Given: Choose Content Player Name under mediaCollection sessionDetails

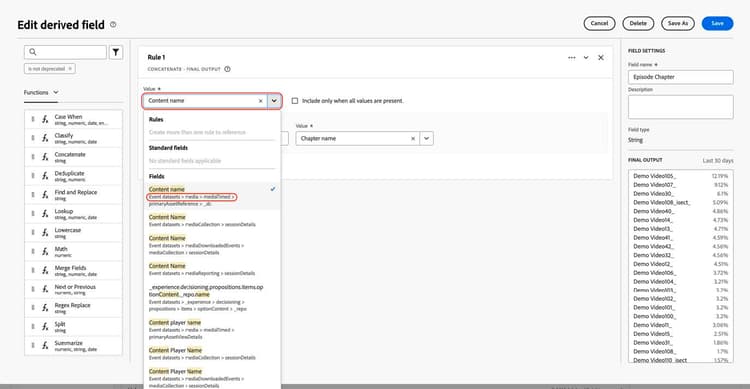Looking at the screenshot, I should pyautogui.click(x=212, y=354).
